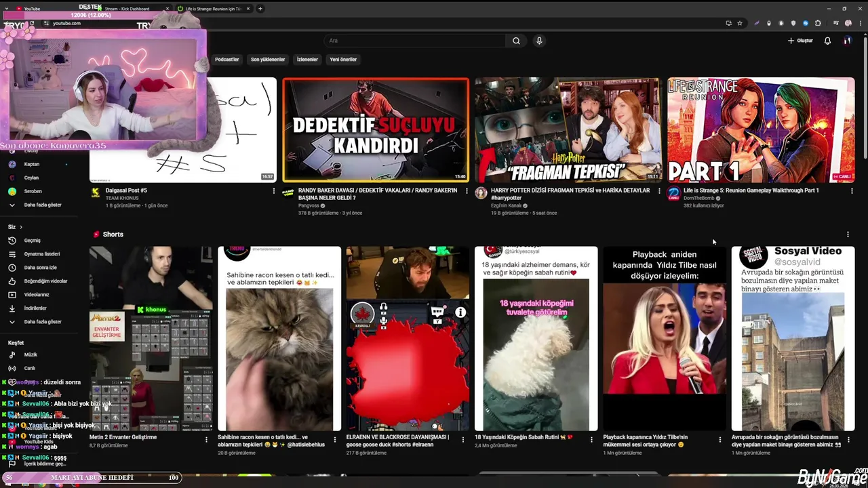Open the Shorts shelf three-dot menu

pos(848,235)
